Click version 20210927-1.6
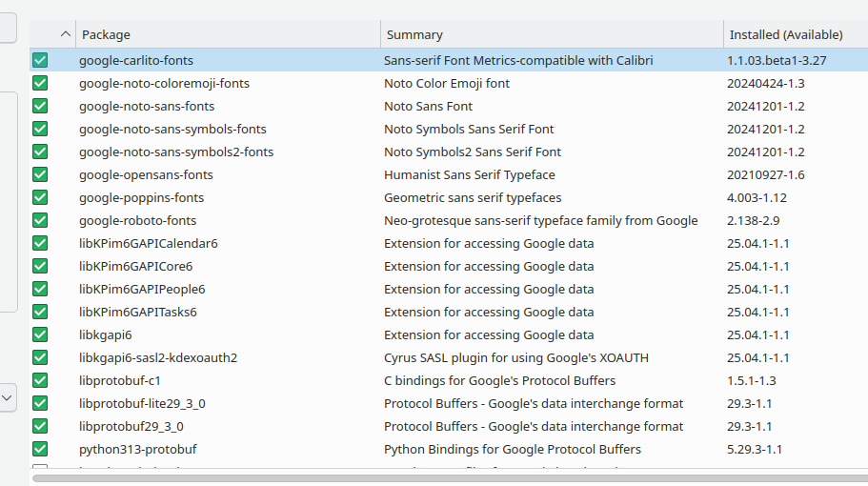The image size is (868, 486). (766, 175)
